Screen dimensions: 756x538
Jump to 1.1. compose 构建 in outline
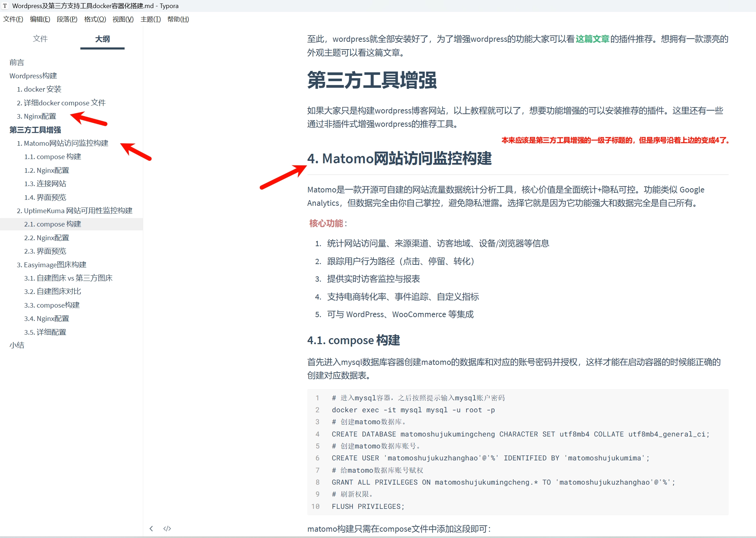pos(53,157)
